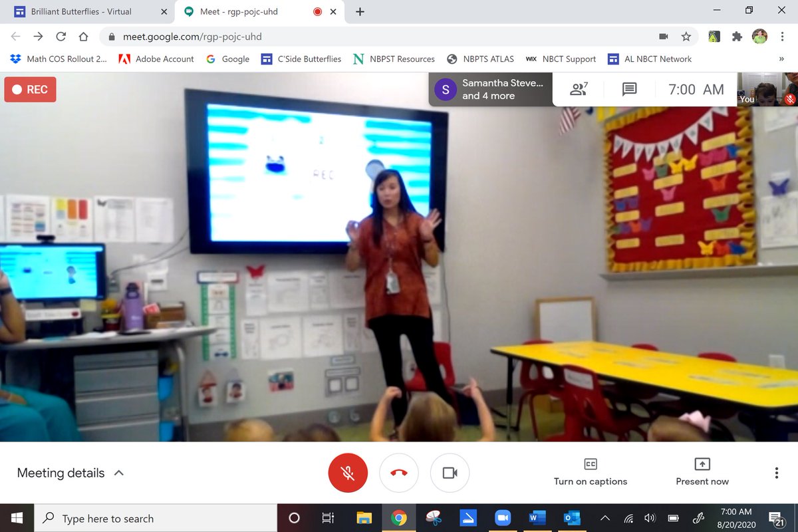Leave the call with hang-up button
The width and height of the screenshot is (798, 532).
coord(399,473)
